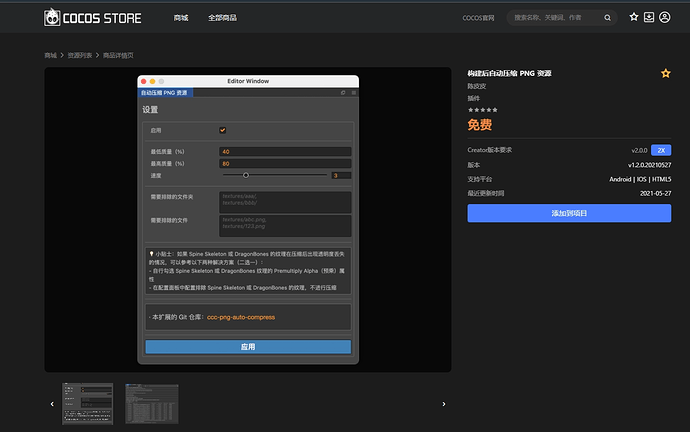Go to 商城 breadcrumb
This screenshot has height=432, width=690.
point(51,55)
